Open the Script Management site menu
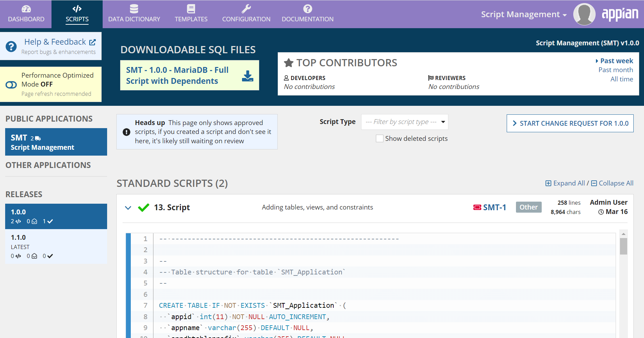 point(524,14)
